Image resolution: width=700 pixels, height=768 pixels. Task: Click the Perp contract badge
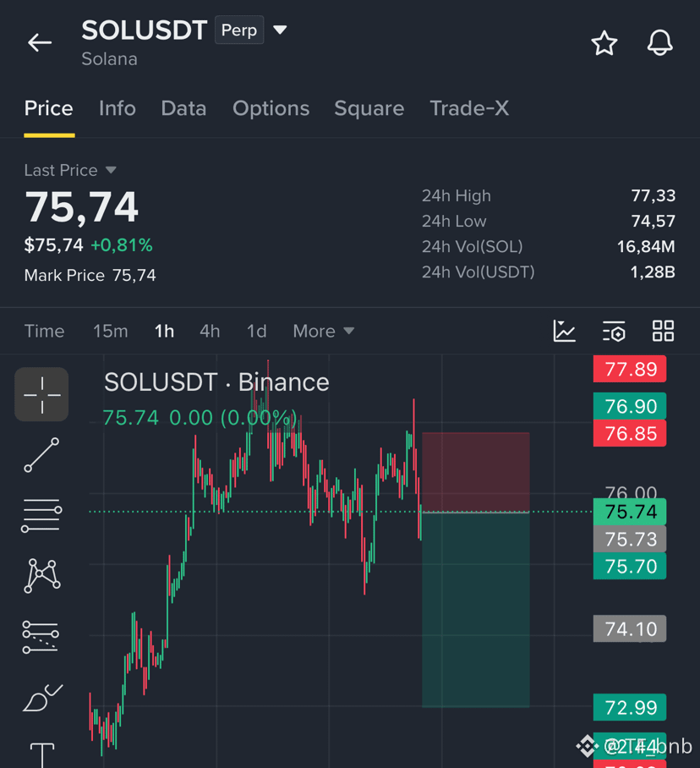pos(239,30)
